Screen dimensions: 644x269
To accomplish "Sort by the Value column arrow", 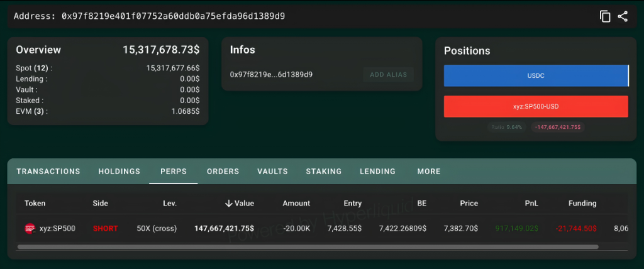I will click(229, 203).
